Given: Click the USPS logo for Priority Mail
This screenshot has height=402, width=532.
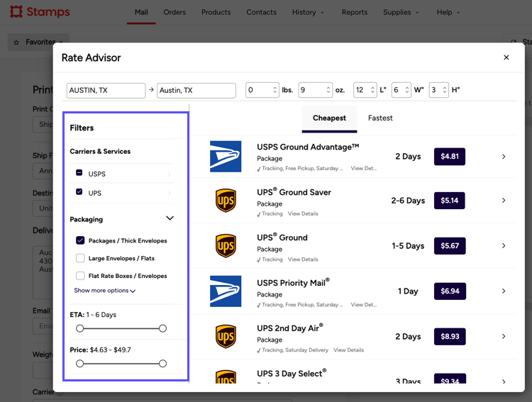Looking at the screenshot, I should [226, 291].
